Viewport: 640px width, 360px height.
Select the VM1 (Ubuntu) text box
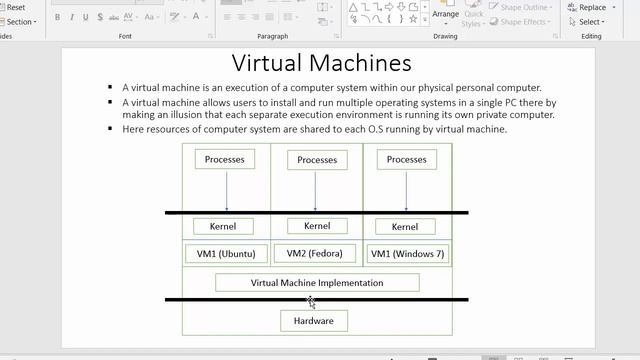[226, 254]
